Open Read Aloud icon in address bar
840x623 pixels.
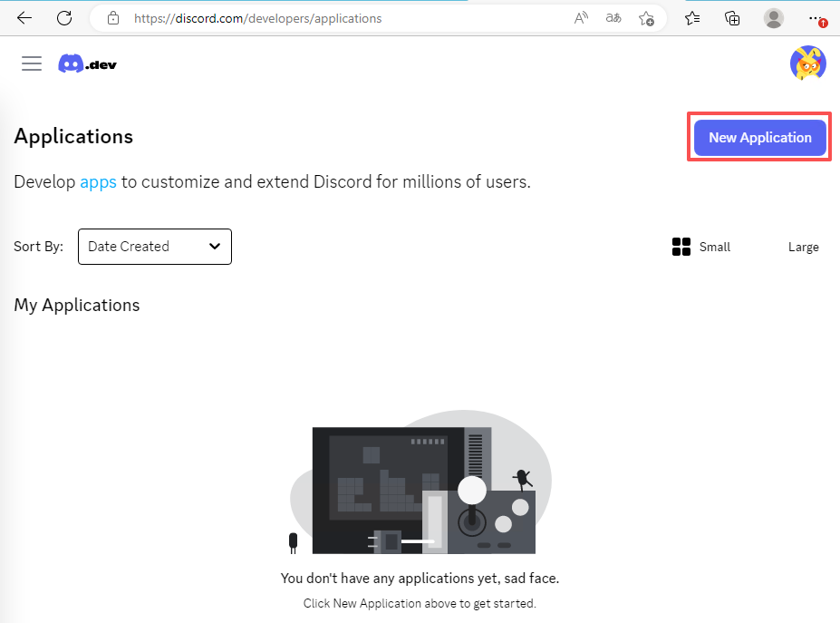[581, 18]
